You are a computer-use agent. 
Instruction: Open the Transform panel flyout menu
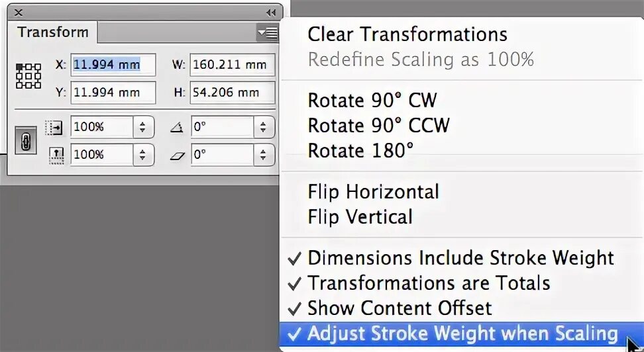click(x=268, y=32)
